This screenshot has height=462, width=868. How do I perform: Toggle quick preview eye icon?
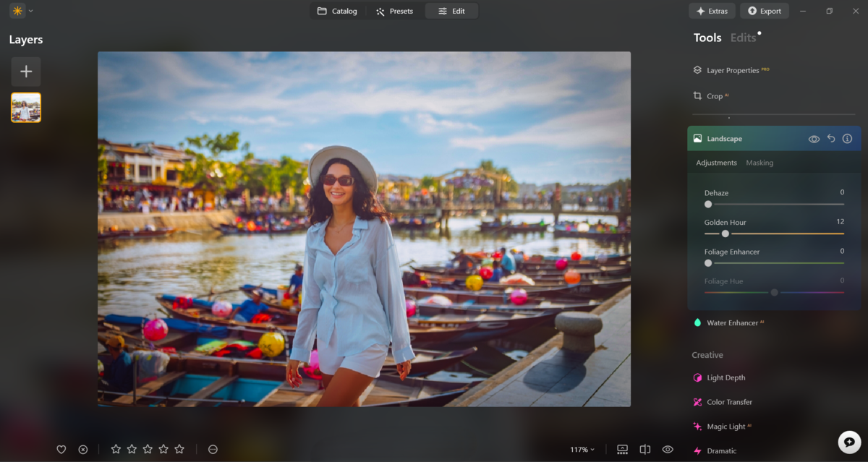pos(668,450)
